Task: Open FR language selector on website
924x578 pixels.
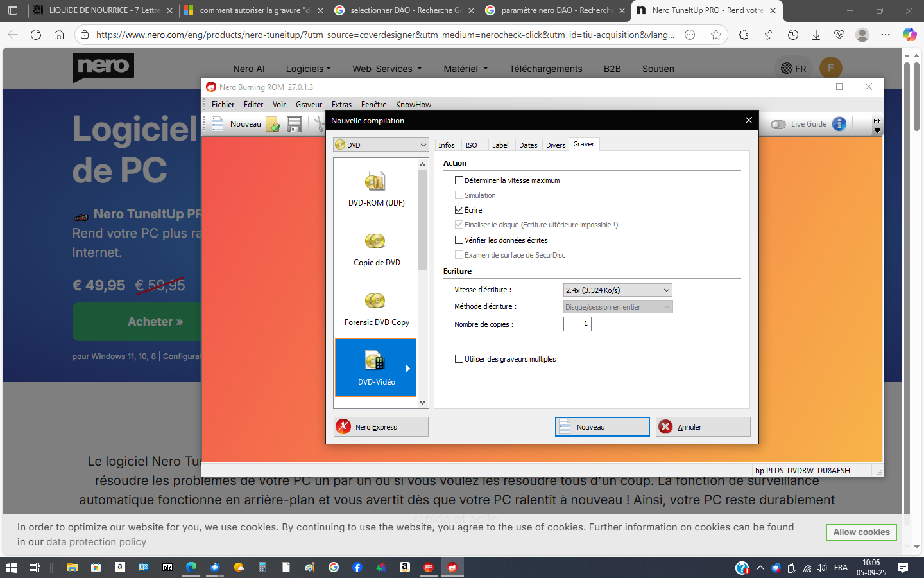Action: (x=794, y=68)
